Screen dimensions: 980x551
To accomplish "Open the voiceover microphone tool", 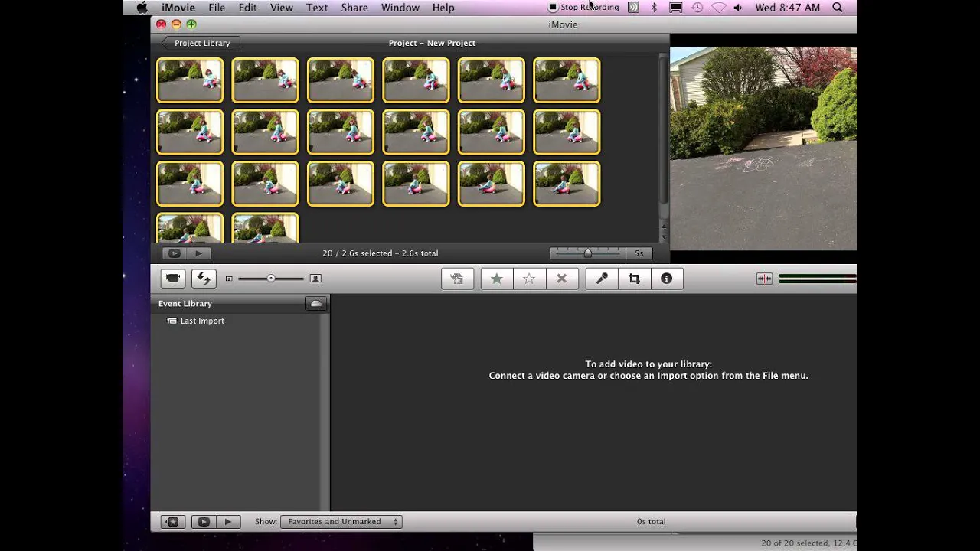I will tap(602, 279).
